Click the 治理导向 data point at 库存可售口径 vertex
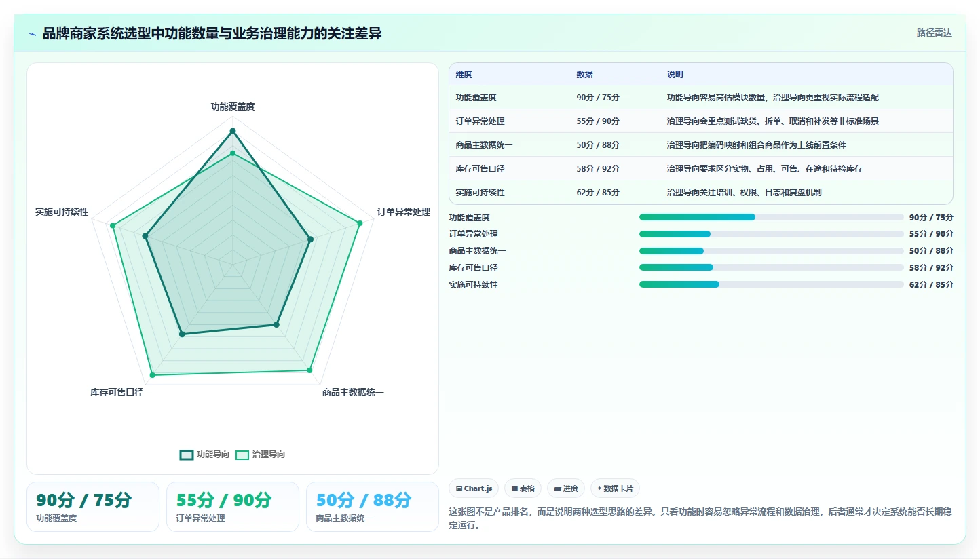This screenshot has height=559, width=980. click(152, 374)
